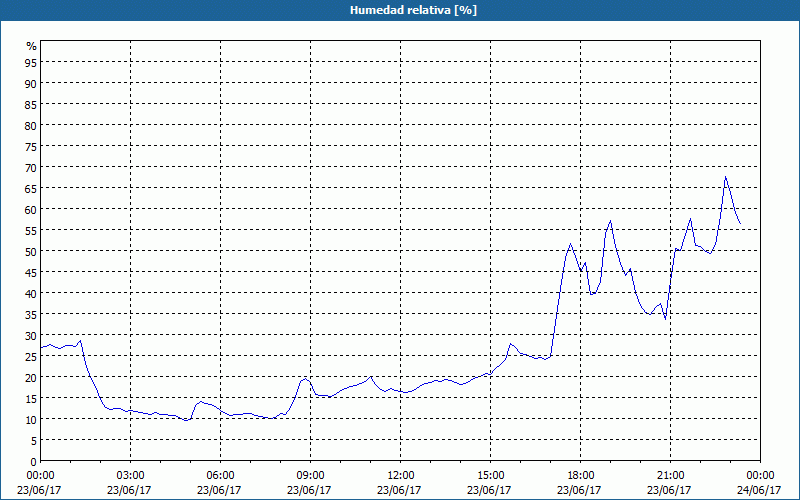Viewport: 800px width, 500px height.
Task: Click the 21:00 time label
Action: click(x=670, y=476)
